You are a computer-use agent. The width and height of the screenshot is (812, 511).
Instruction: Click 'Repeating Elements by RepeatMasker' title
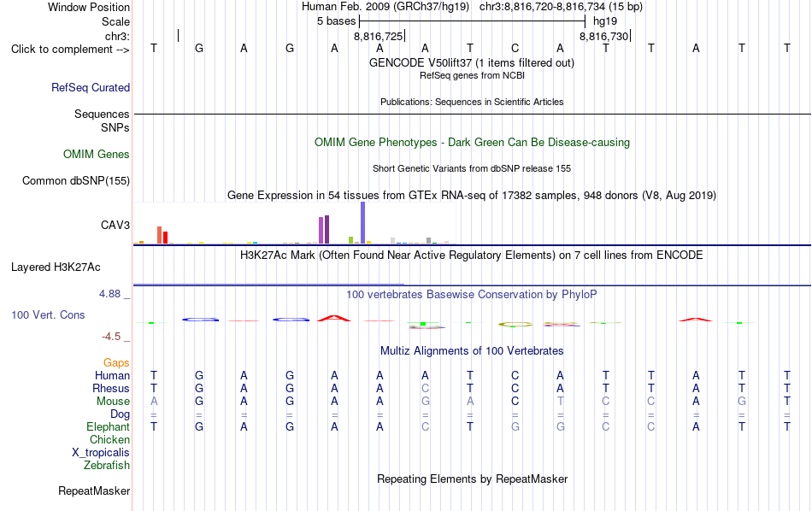473,479
